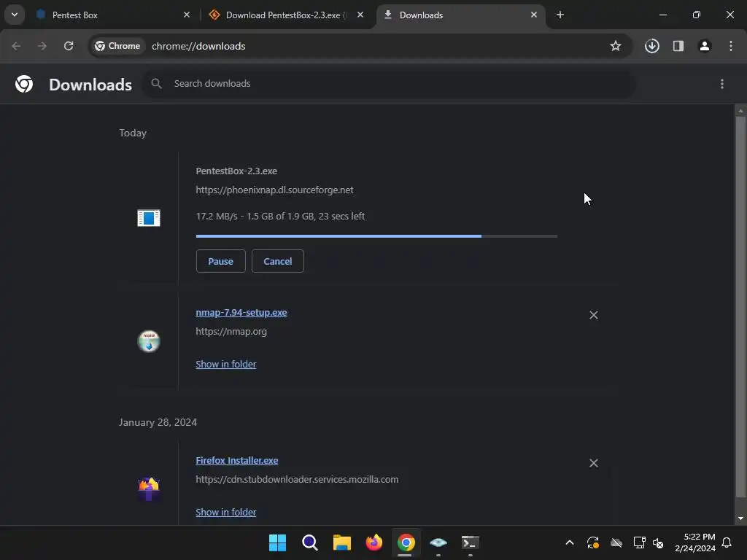
Task: Click the sync status tray icon
Action: (592, 542)
